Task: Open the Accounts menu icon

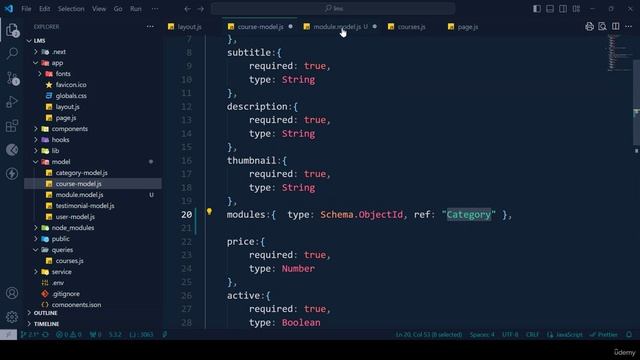Action: pos(12,293)
